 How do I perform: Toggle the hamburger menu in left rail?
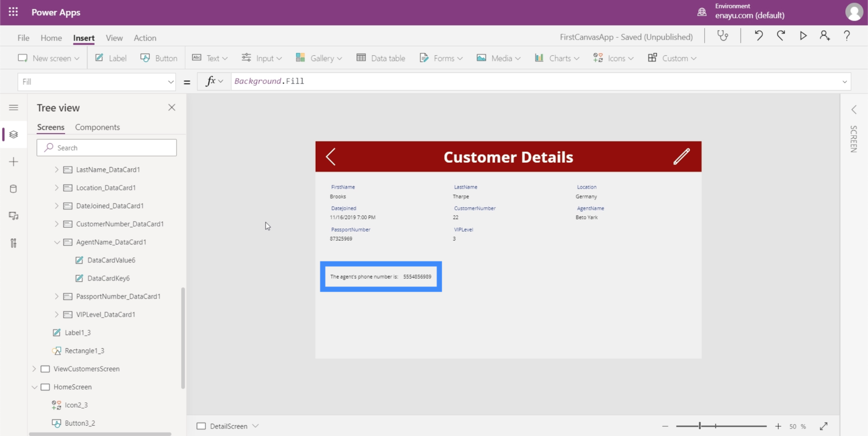click(13, 107)
